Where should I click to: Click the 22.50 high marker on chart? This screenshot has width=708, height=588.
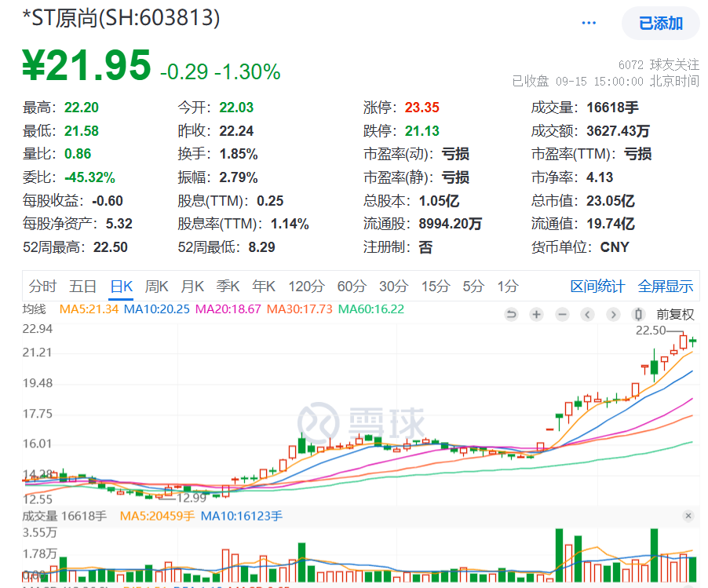651,331
